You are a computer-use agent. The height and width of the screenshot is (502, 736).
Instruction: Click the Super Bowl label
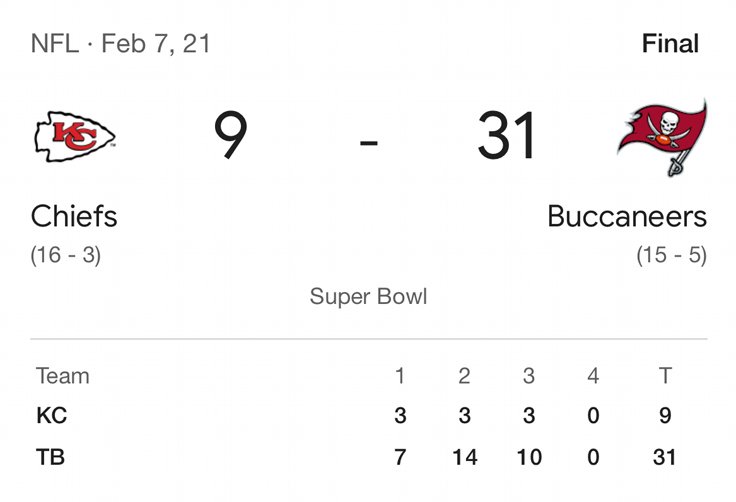point(368,296)
